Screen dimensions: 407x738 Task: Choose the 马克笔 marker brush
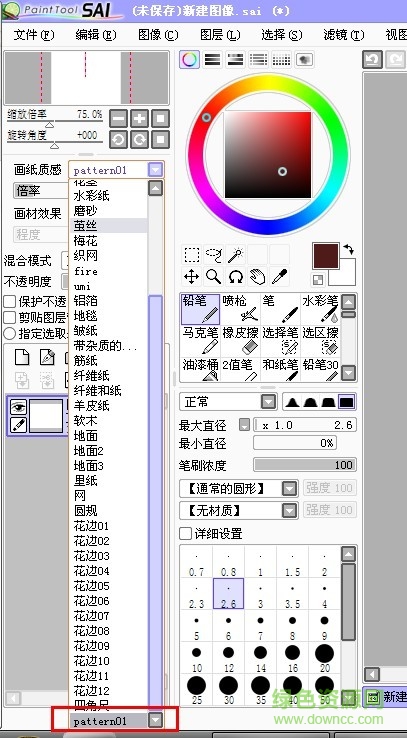200,341
